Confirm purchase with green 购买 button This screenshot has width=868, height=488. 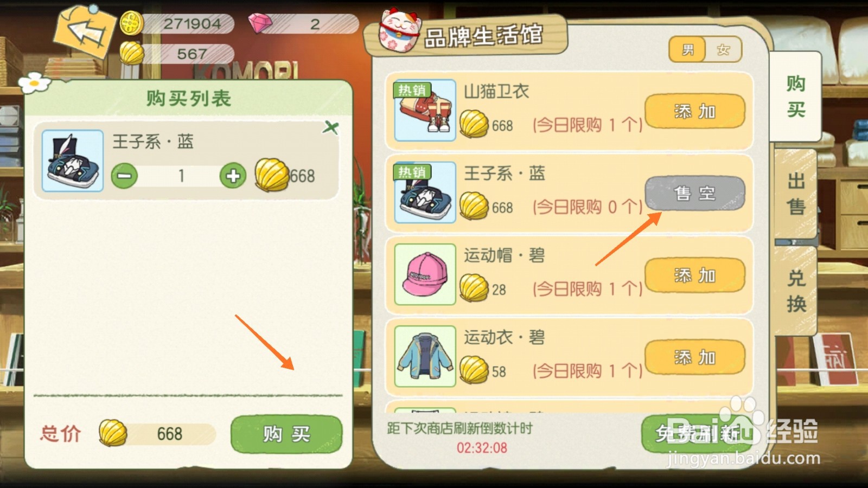pyautogui.click(x=286, y=434)
